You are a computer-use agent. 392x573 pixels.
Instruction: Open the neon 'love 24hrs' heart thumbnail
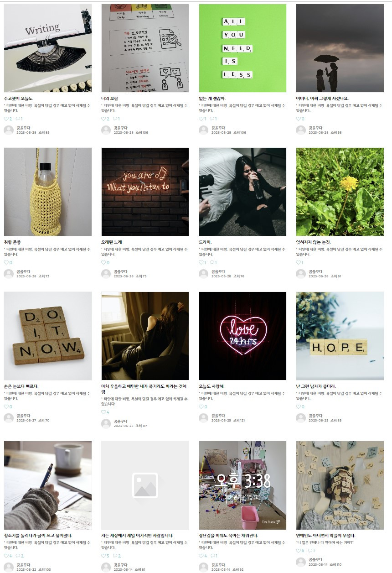242,336
